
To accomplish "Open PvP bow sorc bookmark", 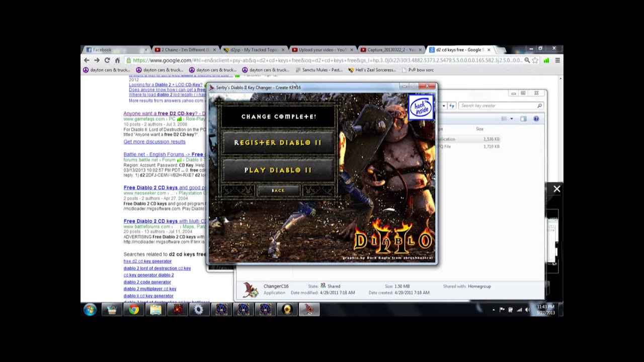I will point(418,70).
